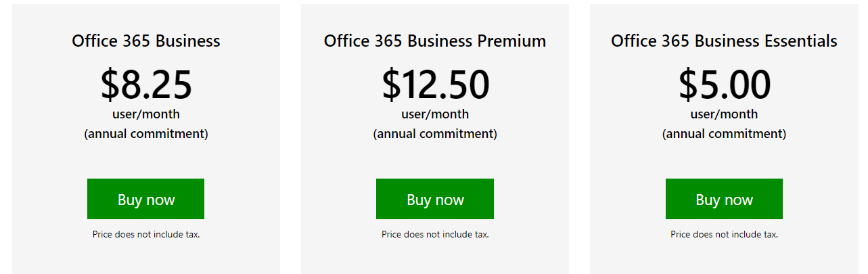The image size is (868, 274).
Task: Click tax disclaimer under Business Buy now
Action: [x=146, y=234]
